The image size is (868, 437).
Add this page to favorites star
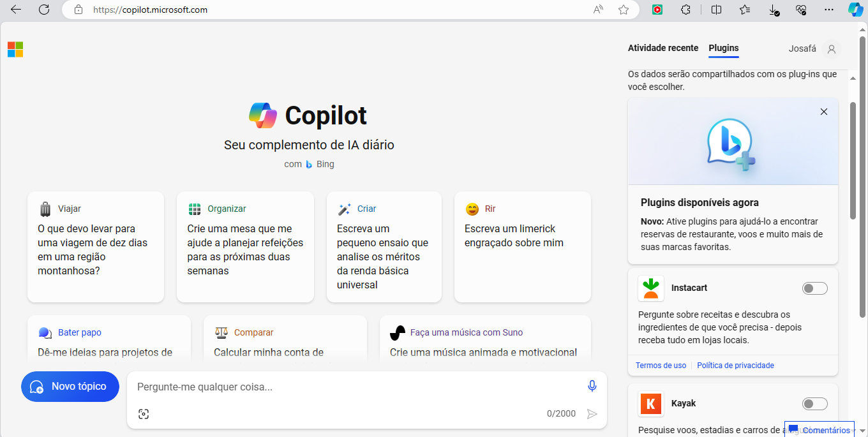coord(624,10)
